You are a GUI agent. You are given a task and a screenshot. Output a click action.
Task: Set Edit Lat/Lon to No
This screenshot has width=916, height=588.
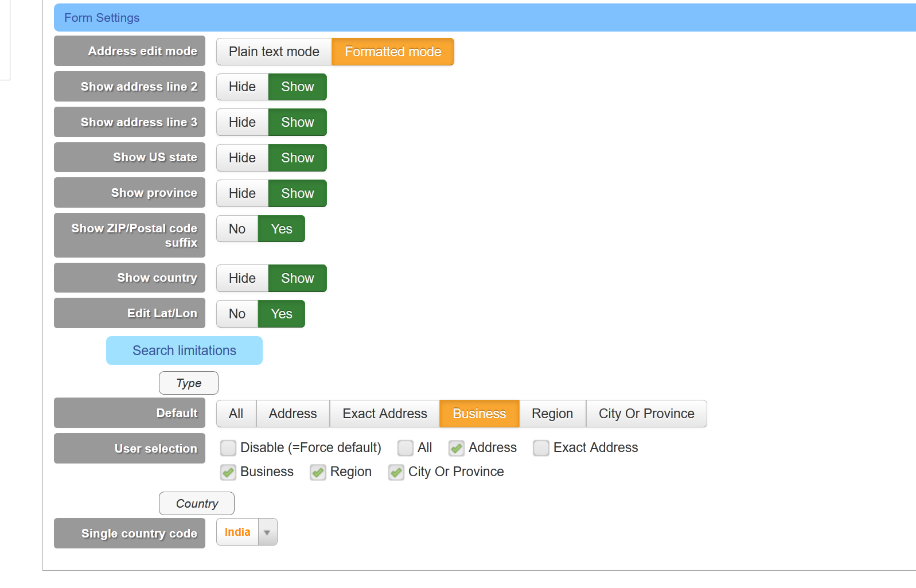237,314
